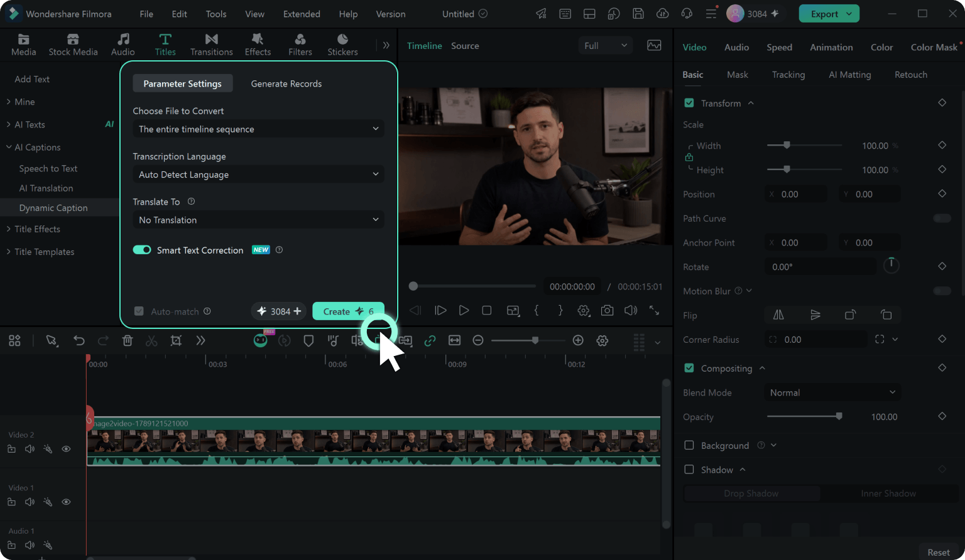Add Rotate keyframe diamond
Screen dimensions: 965x560
(942, 266)
